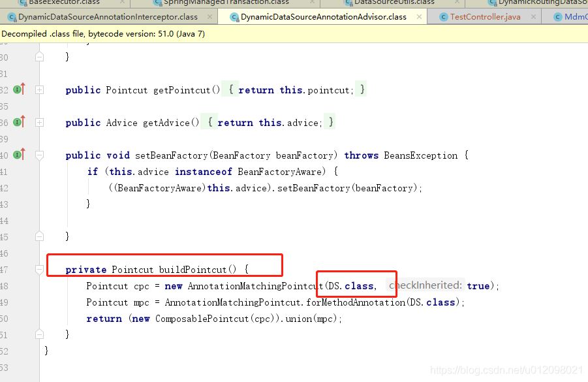Viewport: 588px width, 382px height.
Task: Close DynamicDataSourceAnnotationAdvisor.class tab
Action: 419,17
